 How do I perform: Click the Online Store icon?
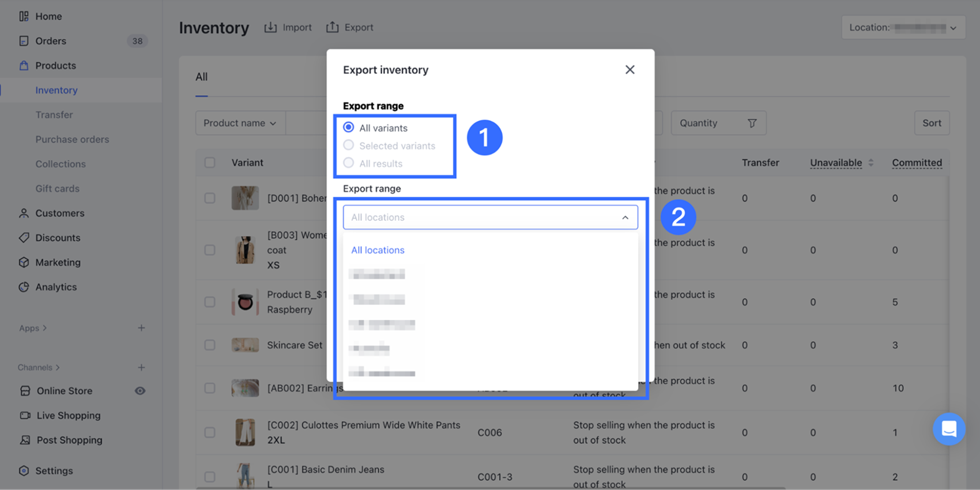click(25, 391)
